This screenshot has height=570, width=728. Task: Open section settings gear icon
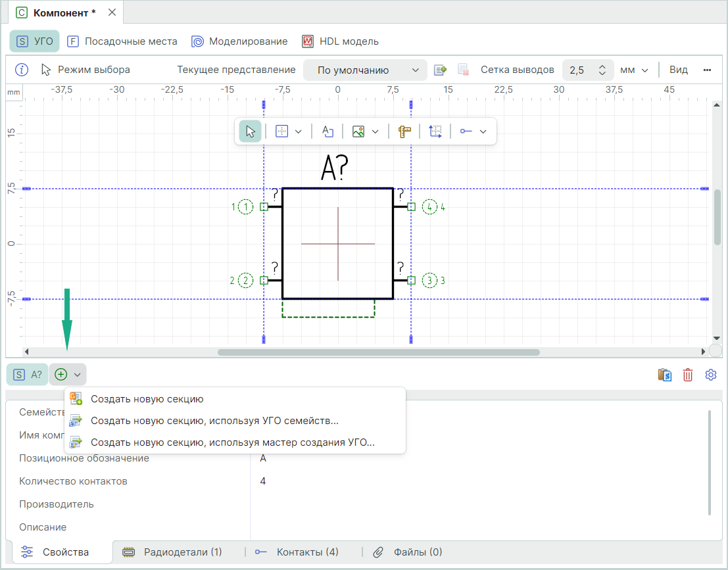tap(710, 375)
